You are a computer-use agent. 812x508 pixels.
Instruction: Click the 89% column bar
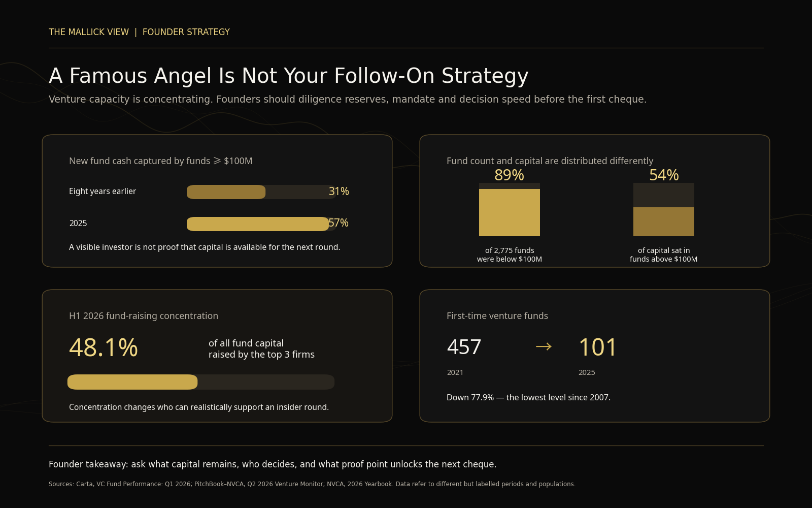click(x=510, y=209)
